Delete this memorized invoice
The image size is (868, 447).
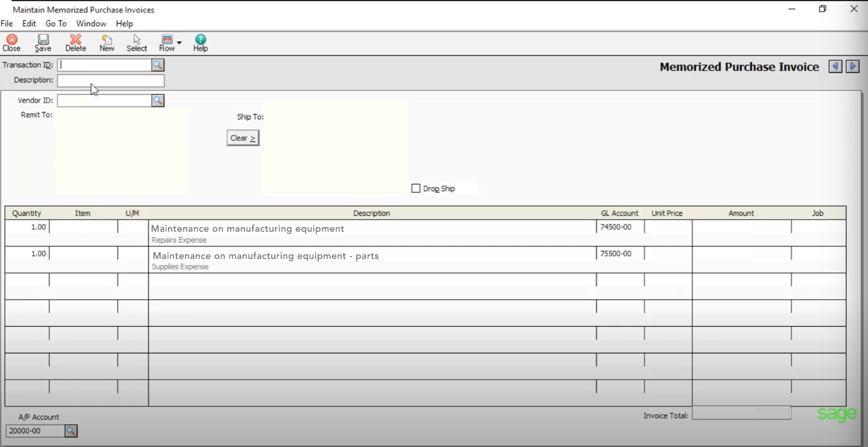(75, 42)
